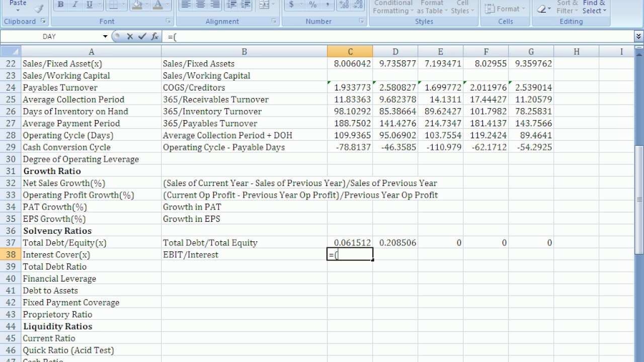Open the Font dialog launcher
Image resolution: width=644 pixels, height=362 pixels.
coord(169,21)
